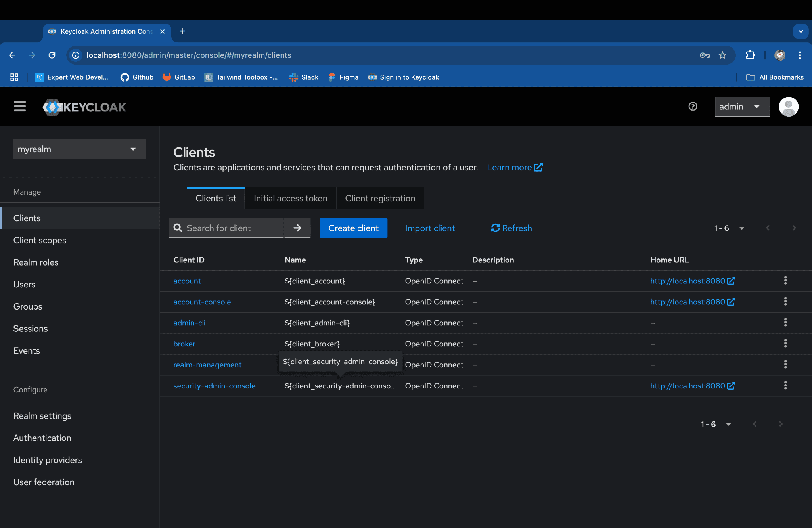Image resolution: width=812 pixels, height=528 pixels.
Task: Switch to Client registration tab
Action: tap(380, 198)
